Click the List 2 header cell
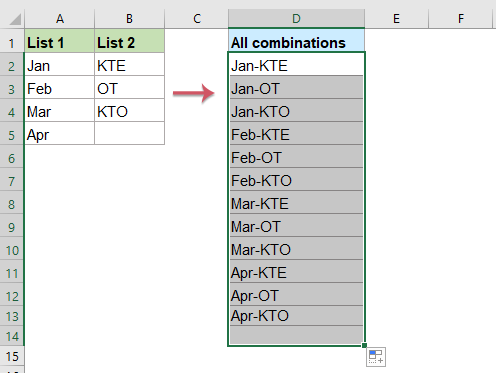The image size is (496, 373). [129, 41]
